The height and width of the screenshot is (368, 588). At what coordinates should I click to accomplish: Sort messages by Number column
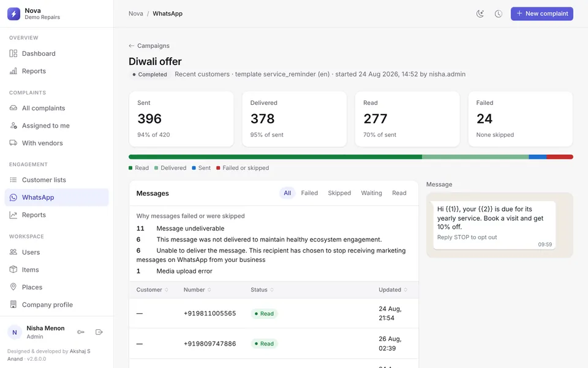pos(197,290)
